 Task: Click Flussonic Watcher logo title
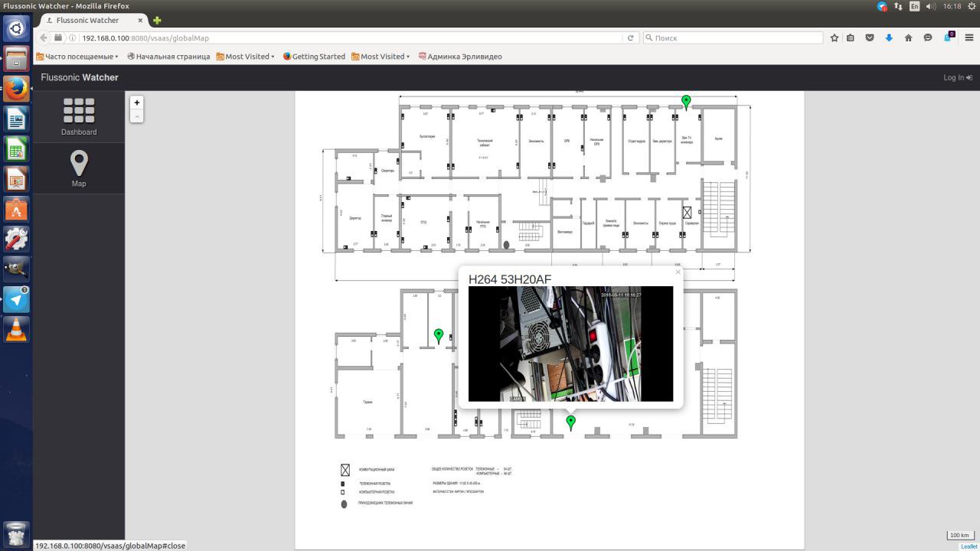click(80, 77)
